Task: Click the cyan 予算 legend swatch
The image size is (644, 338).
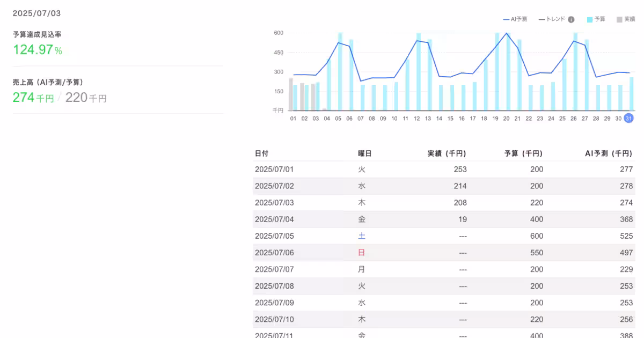Action: click(x=590, y=19)
